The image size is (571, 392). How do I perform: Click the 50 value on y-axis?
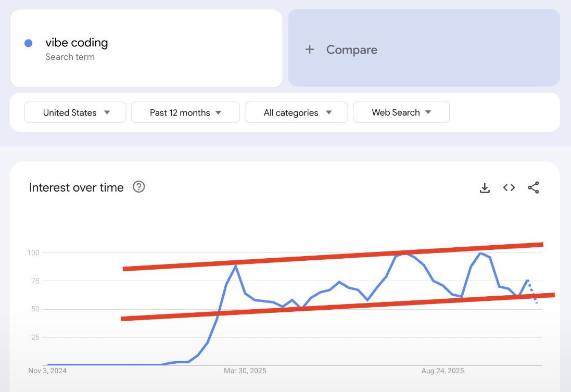point(35,309)
